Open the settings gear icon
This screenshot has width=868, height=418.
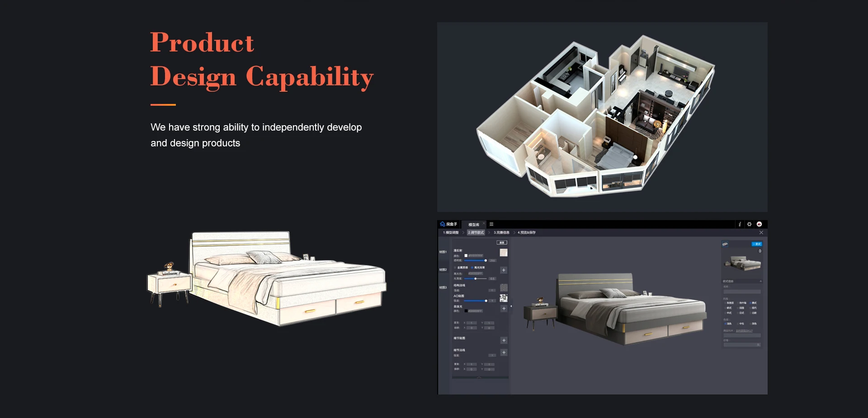point(749,224)
